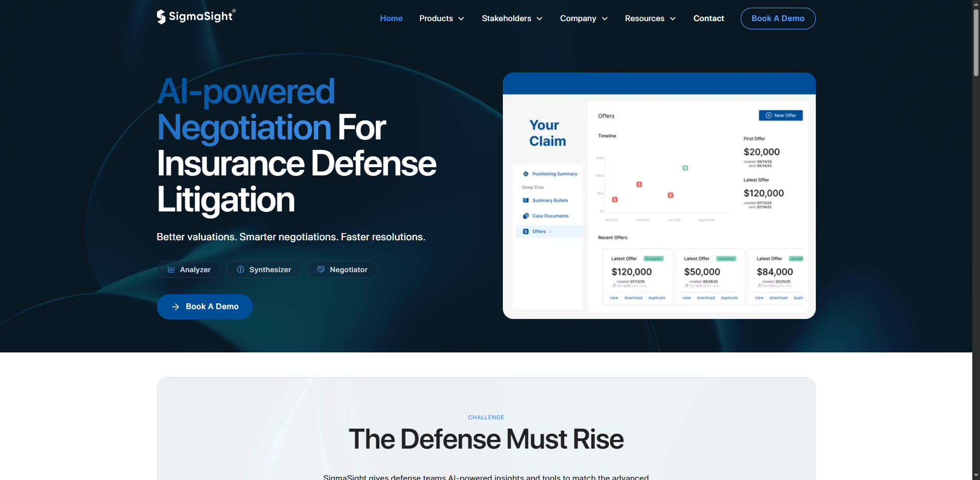This screenshot has height=480, width=980.
Task: Click the Negotiator pill's icon
Action: point(321,270)
